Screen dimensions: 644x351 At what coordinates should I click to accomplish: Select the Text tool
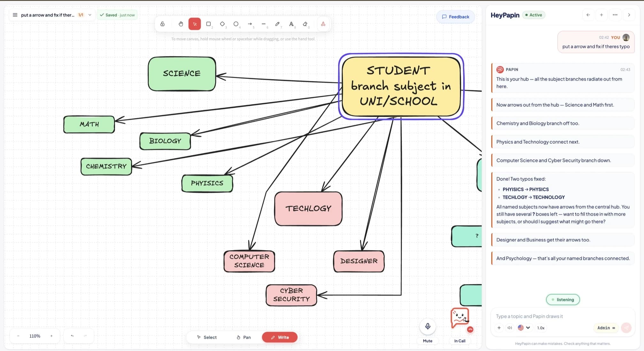291,24
